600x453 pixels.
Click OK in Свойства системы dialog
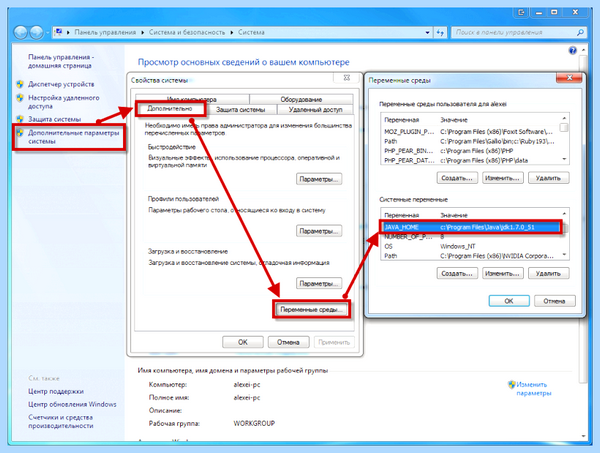[x=243, y=342]
